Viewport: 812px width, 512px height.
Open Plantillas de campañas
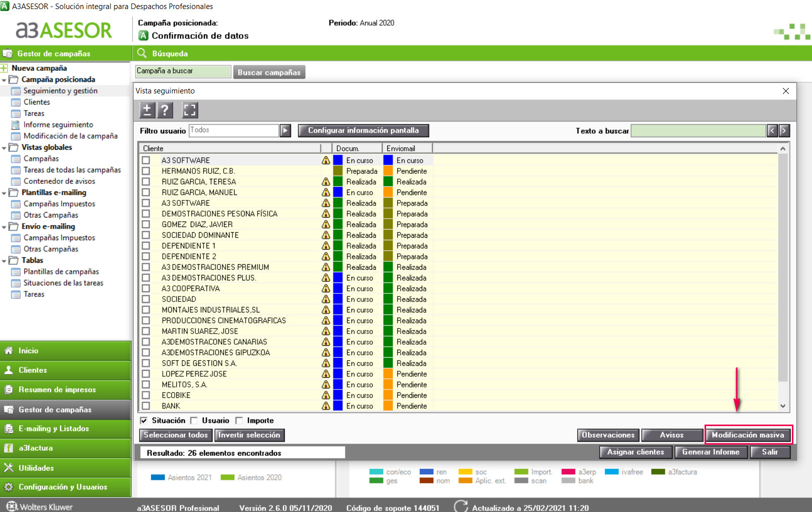tap(61, 272)
